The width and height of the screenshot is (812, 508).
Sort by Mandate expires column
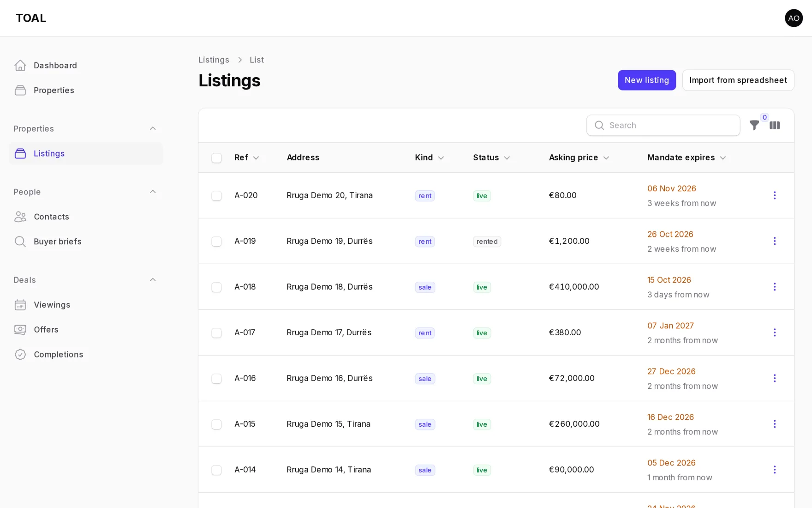(687, 157)
